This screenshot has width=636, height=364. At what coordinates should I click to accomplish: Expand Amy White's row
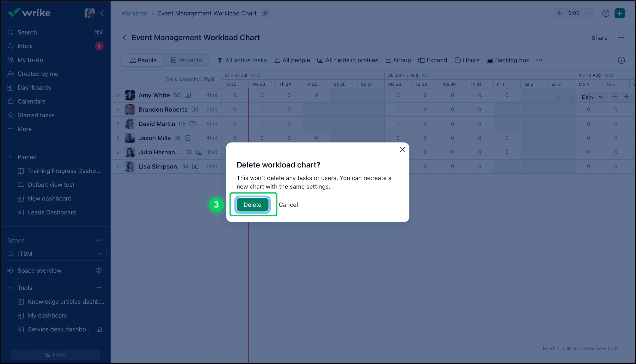point(118,95)
